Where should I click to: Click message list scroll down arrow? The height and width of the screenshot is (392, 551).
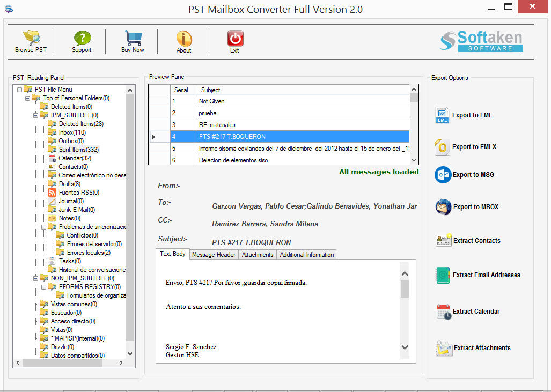coord(414,160)
